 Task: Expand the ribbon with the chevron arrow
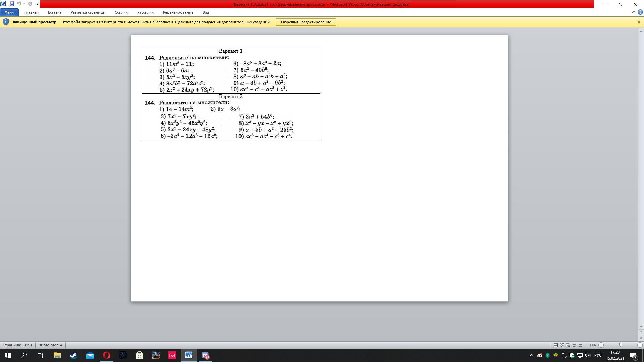coord(633,12)
